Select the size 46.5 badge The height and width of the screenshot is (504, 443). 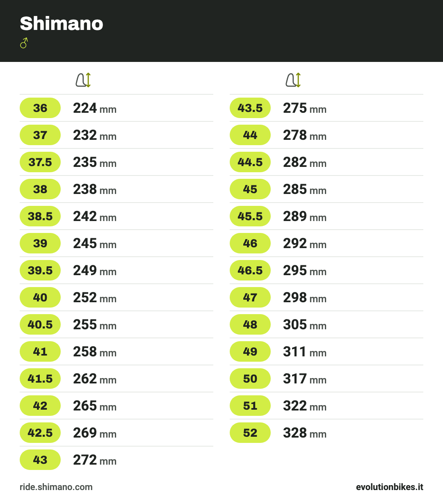click(250, 270)
